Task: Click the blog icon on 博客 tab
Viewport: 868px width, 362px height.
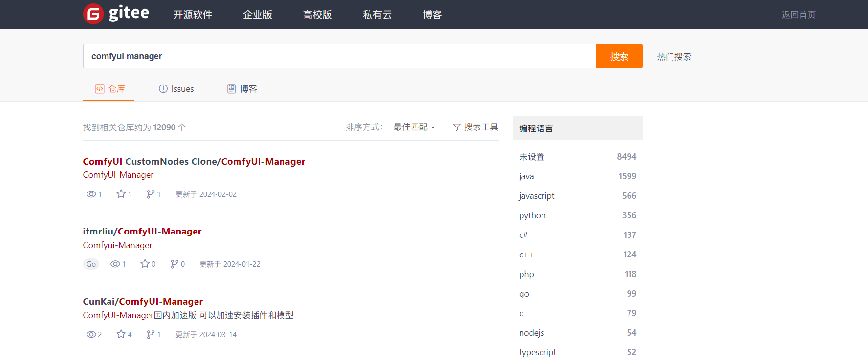Action: pos(231,89)
